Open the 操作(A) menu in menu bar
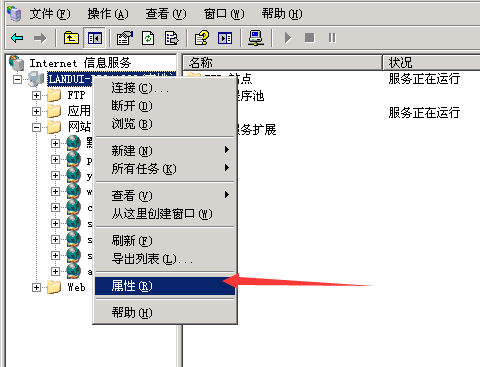The image size is (480, 367). tap(108, 14)
